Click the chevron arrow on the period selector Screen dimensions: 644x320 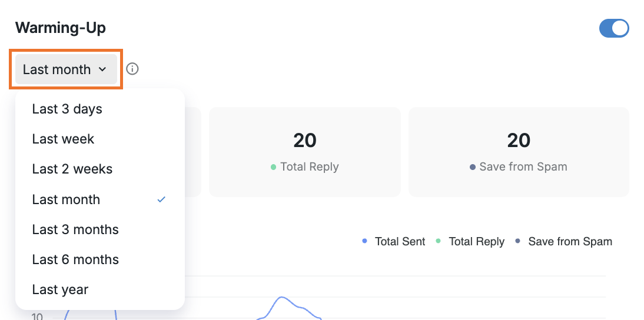click(x=102, y=69)
